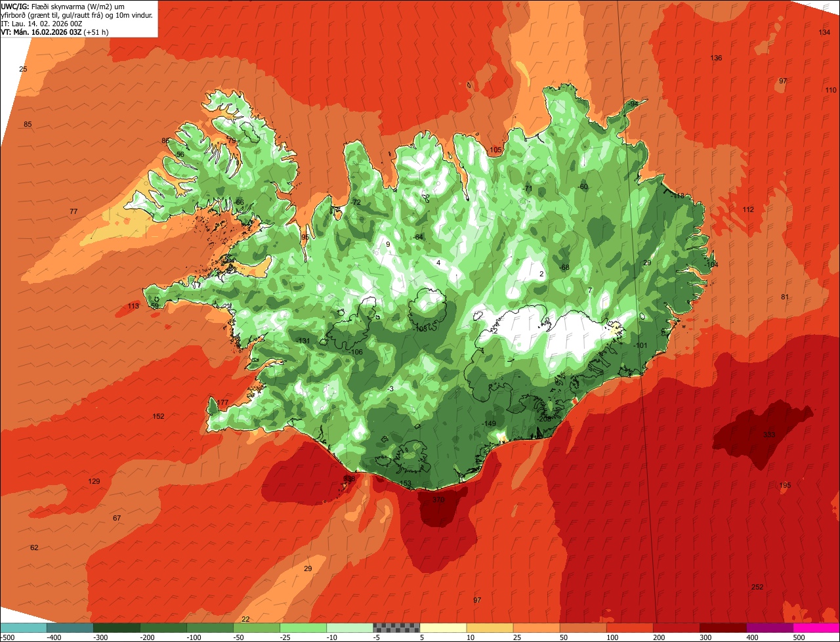Click the map value 67 in the southwest ocean
Image resolution: width=840 pixels, height=642 pixels.
(117, 518)
